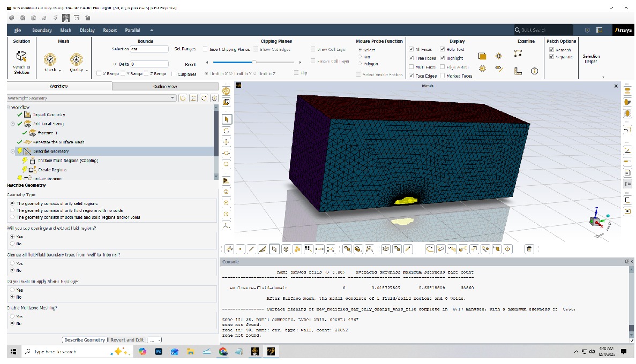Click the mesh display icon above viewport tools
The height and width of the screenshot is (364, 636).
[226, 91]
